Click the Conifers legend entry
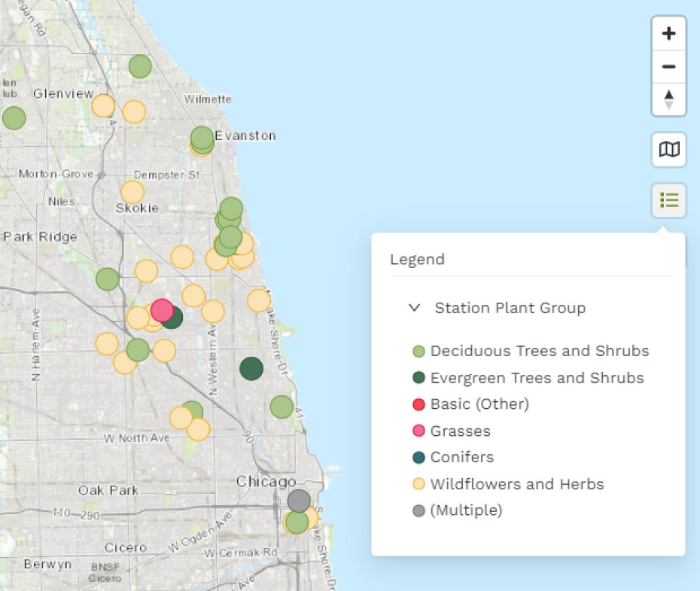Viewport: 700px width, 591px height. (461, 457)
